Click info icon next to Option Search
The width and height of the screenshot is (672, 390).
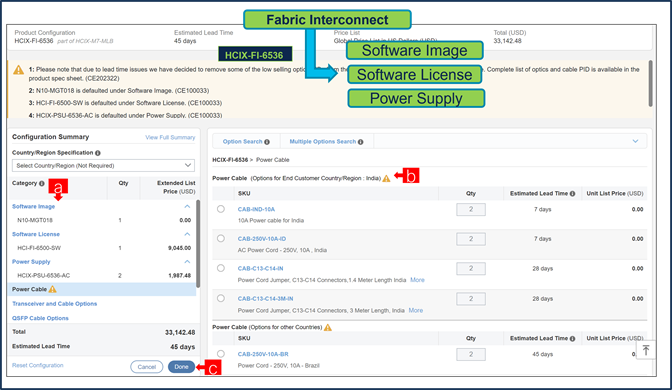click(x=267, y=142)
